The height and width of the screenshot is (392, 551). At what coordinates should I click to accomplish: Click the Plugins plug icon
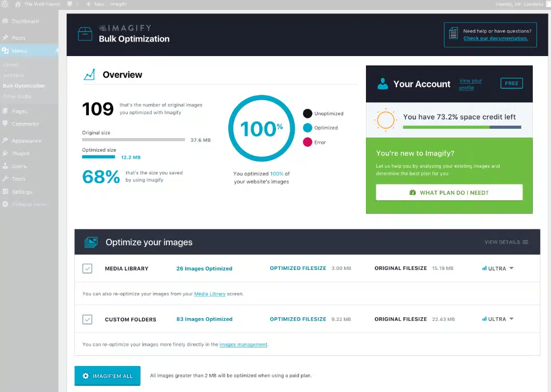pos(5,153)
